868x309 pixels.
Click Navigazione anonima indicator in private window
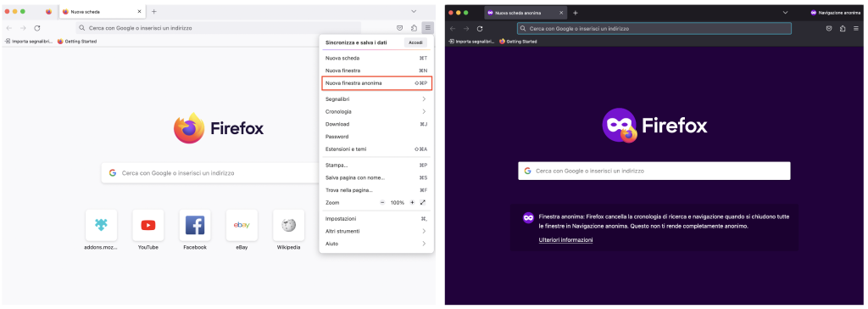835,12
